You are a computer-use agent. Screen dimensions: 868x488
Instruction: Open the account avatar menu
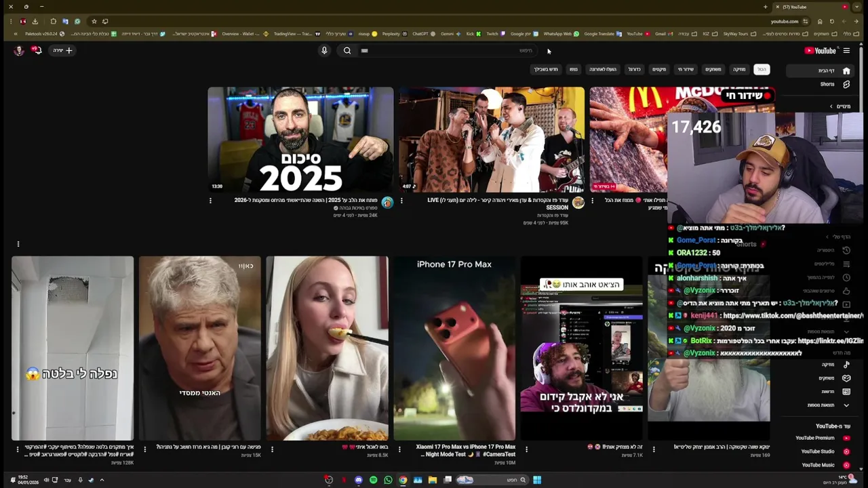pos(19,50)
